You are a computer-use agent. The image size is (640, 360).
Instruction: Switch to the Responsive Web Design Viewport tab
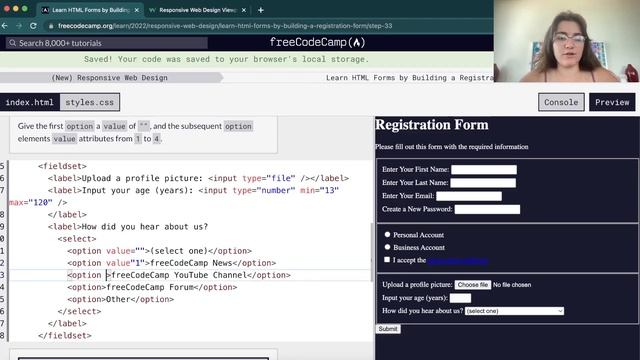pyautogui.click(x=198, y=10)
